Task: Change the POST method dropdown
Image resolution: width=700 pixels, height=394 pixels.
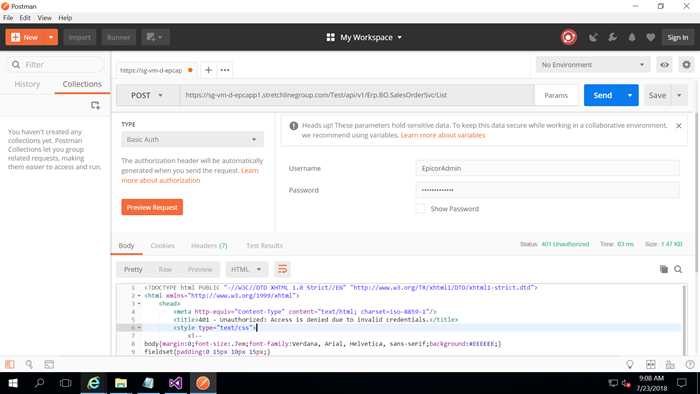Action: pos(148,95)
